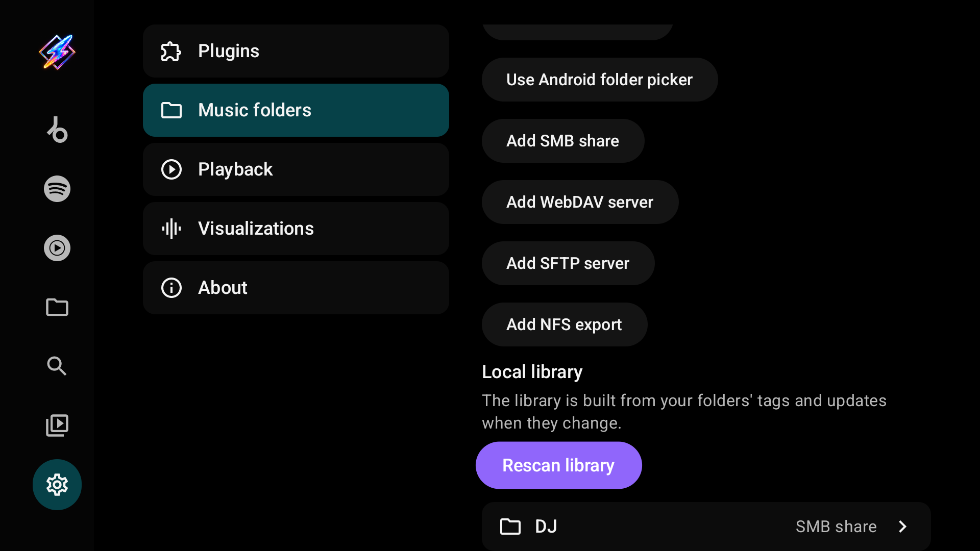Click the Local library heading
Screen dimensions: 980x551
532,372
